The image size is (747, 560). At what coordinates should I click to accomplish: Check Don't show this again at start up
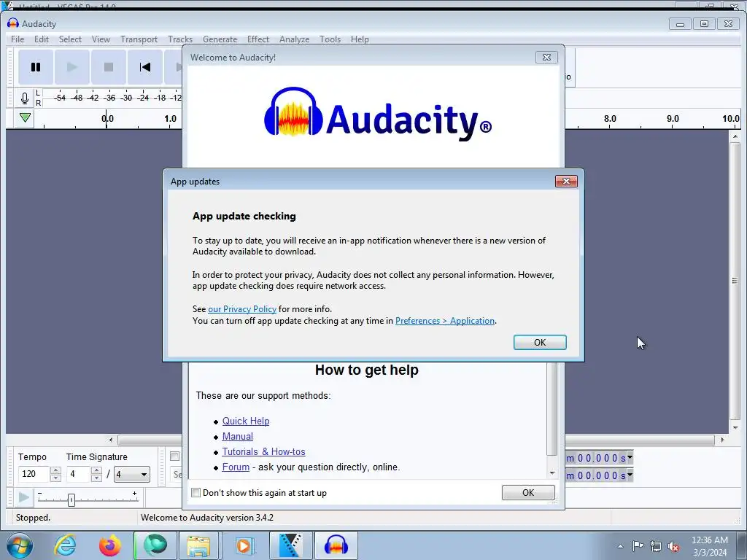click(x=196, y=493)
